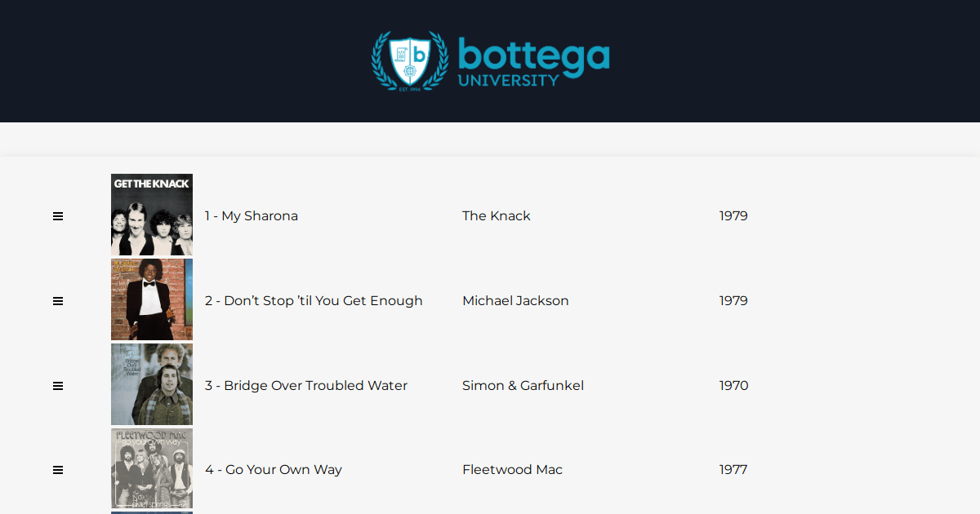Open the Michael Jackson album cover thumbnail
This screenshot has height=514, width=980.
tap(152, 299)
